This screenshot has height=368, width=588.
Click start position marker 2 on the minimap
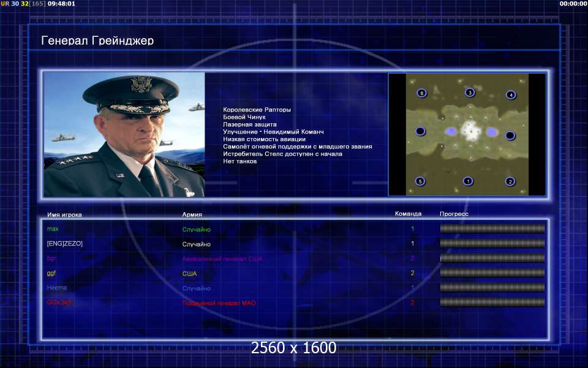point(510,182)
